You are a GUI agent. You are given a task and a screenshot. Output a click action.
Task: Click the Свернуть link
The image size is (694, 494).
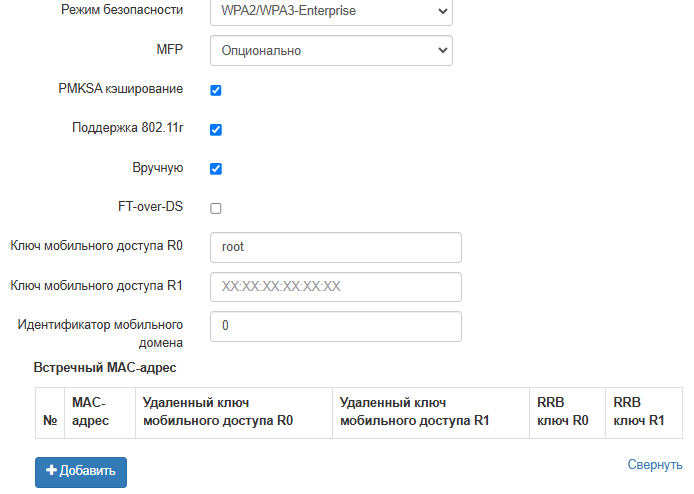[655, 464]
